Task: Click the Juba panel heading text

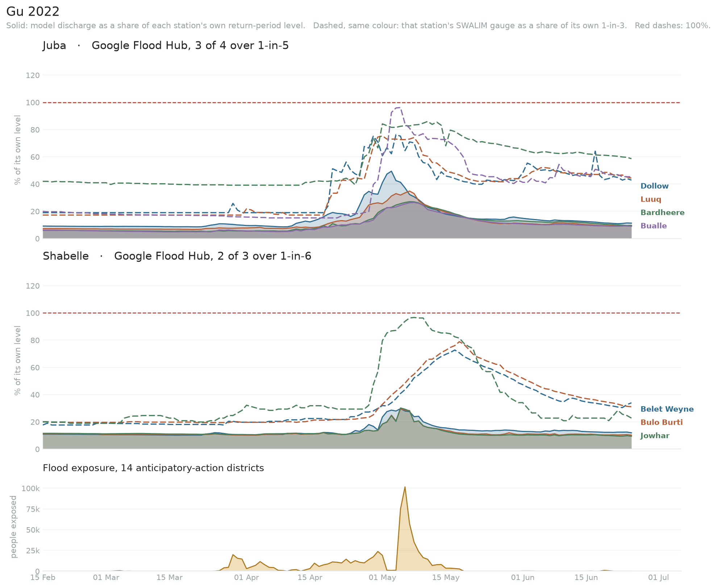Action: pos(166,46)
